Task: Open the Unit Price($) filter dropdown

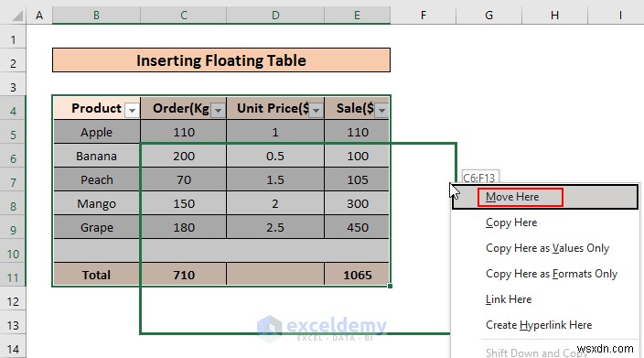Action: click(317, 111)
